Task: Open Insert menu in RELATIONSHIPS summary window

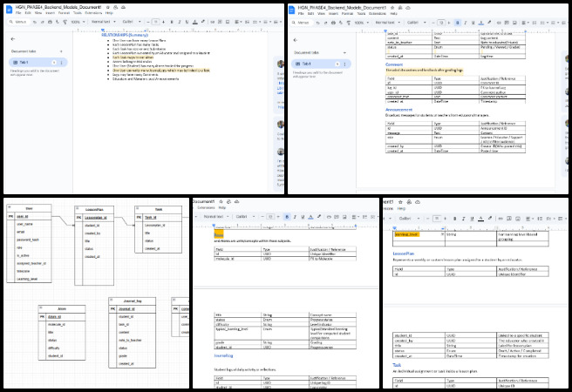Action: tap(50, 13)
